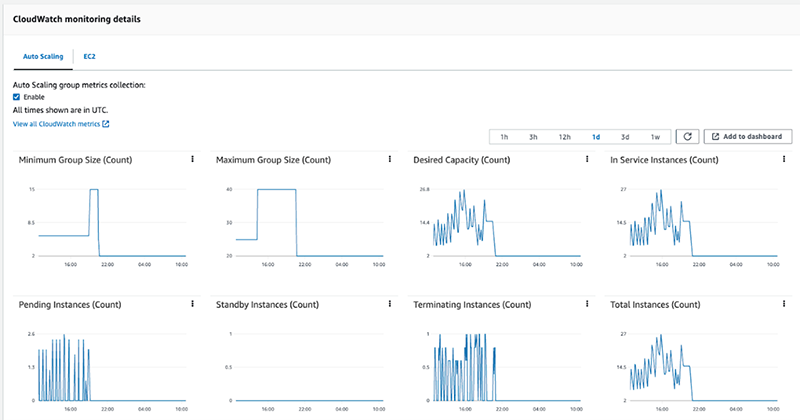Open menu for Maximum Group Size chart
This screenshot has height=420, width=800.
[x=390, y=159]
